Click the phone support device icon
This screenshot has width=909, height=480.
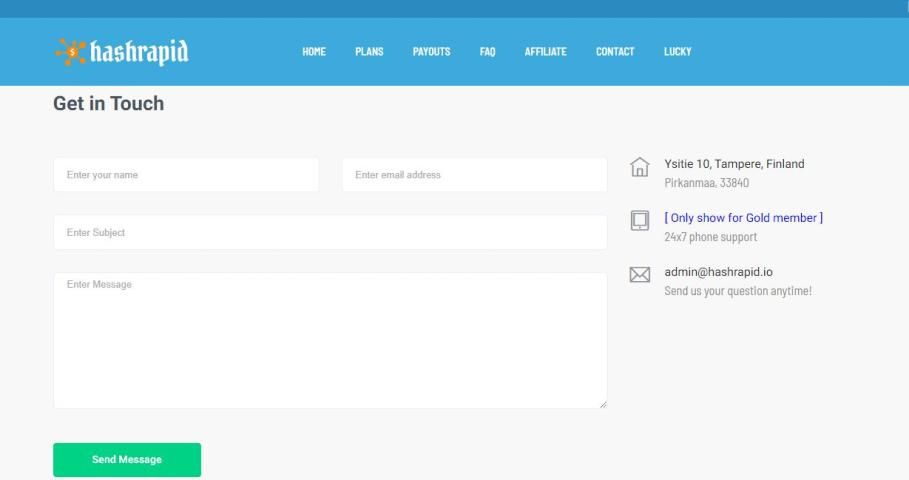(640, 221)
